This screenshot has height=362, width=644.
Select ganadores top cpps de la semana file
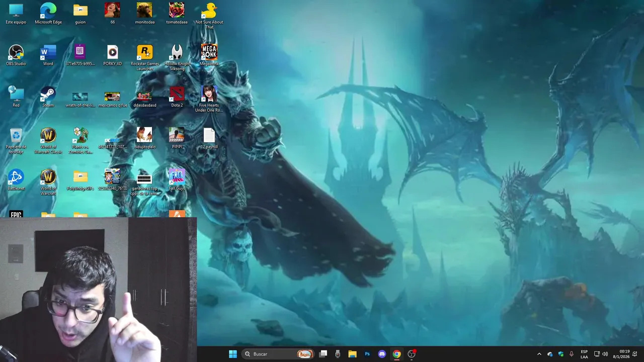click(145, 185)
